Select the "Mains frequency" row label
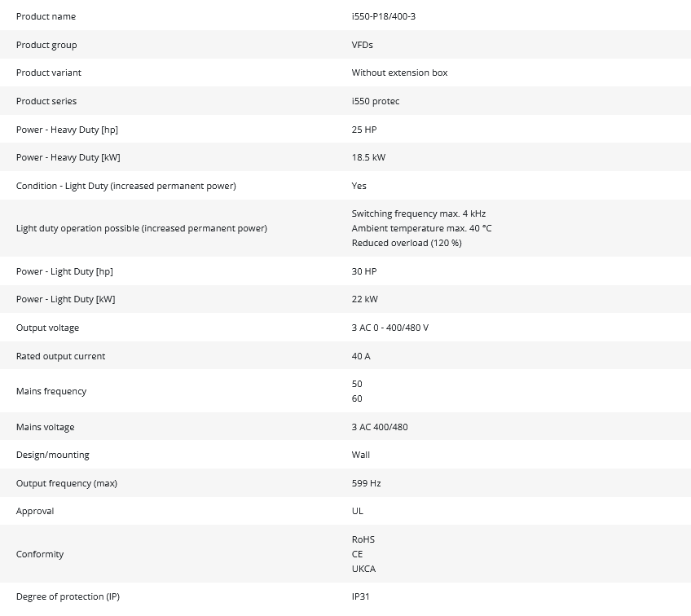691x616 pixels. [51, 391]
